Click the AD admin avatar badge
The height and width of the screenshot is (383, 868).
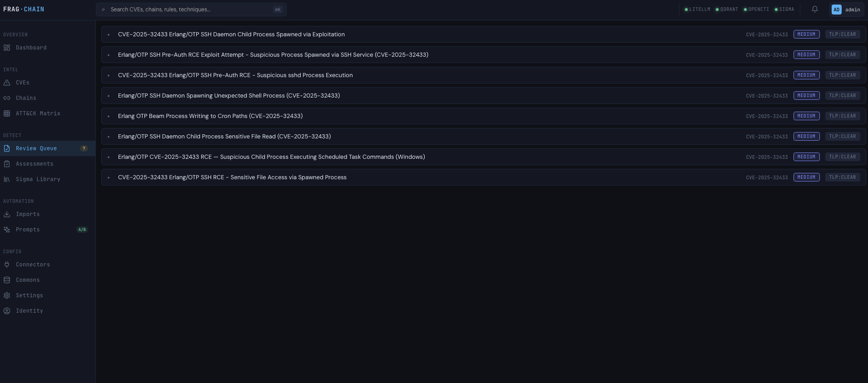pos(837,10)
